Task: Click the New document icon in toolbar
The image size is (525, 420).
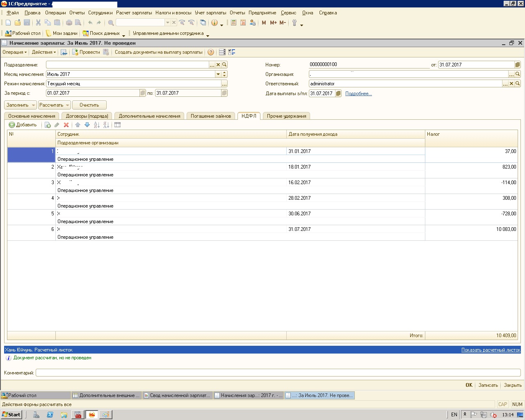Action: [8, 23]
